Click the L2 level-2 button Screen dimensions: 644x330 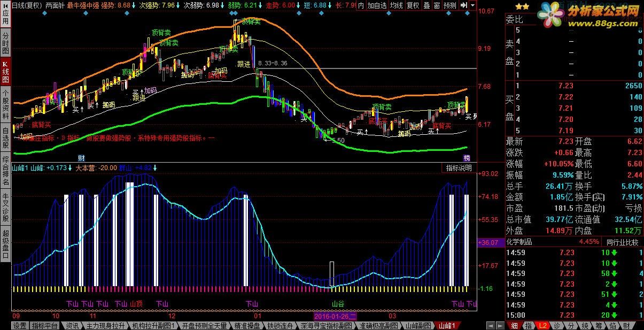pyautogui.click(x=543, y=325)
